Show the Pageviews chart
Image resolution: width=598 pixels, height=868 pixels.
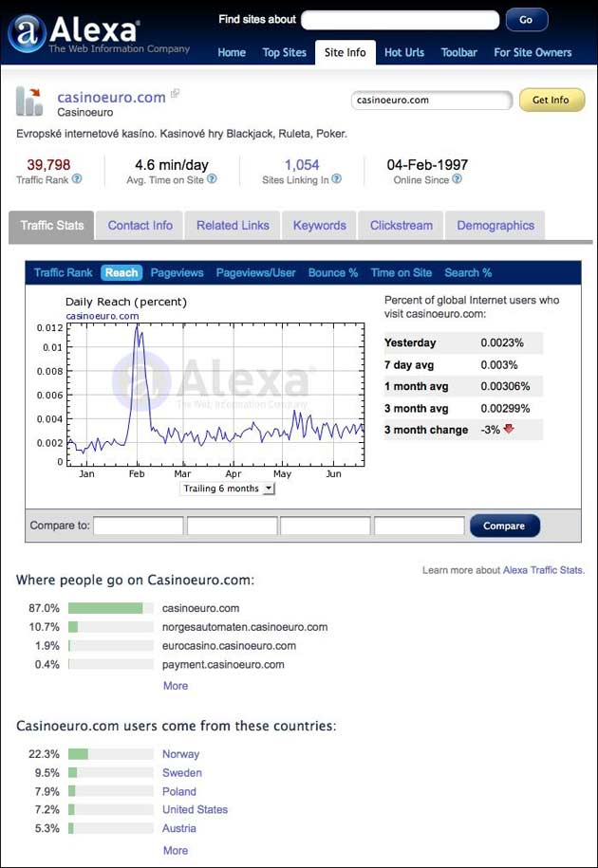(177, 272)
